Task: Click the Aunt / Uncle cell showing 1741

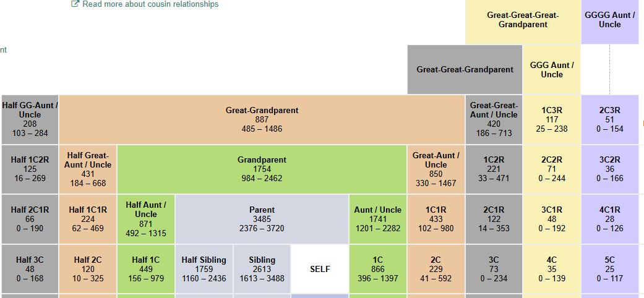Action: [x=377, y=219]
